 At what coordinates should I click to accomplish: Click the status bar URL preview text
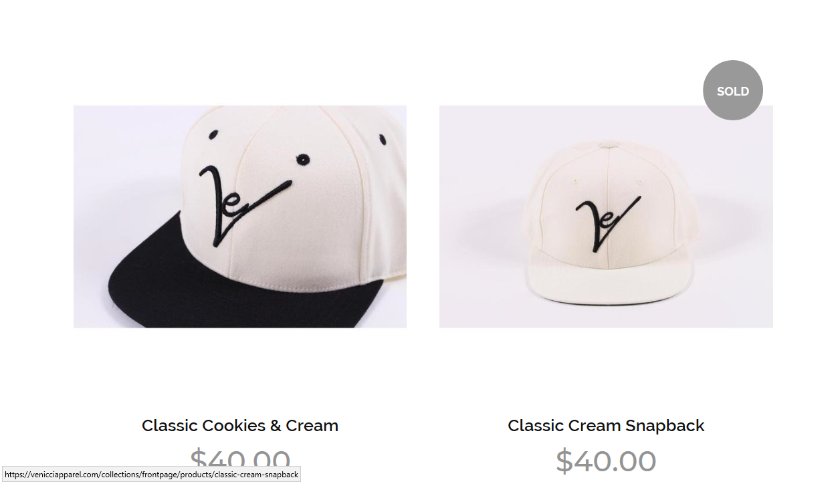[x=151, y=475]
